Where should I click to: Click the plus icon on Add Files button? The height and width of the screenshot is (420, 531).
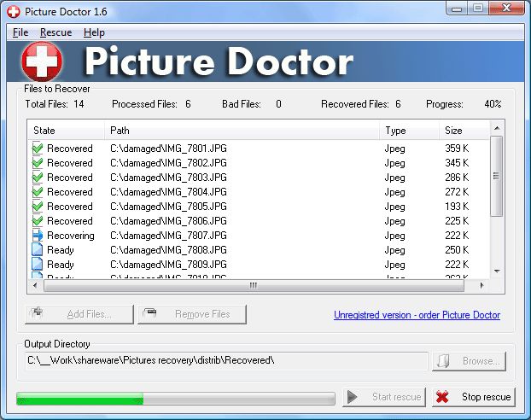(38, 312)
